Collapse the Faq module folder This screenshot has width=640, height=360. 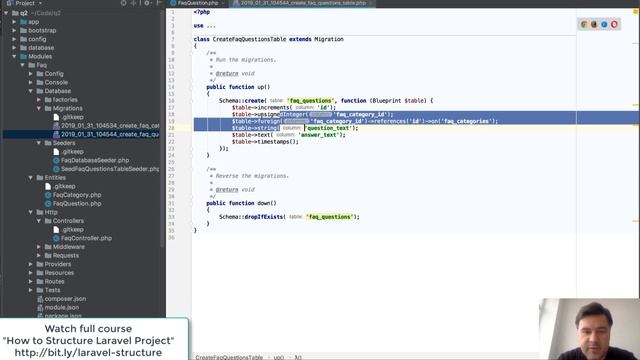[x=23, y=65]
